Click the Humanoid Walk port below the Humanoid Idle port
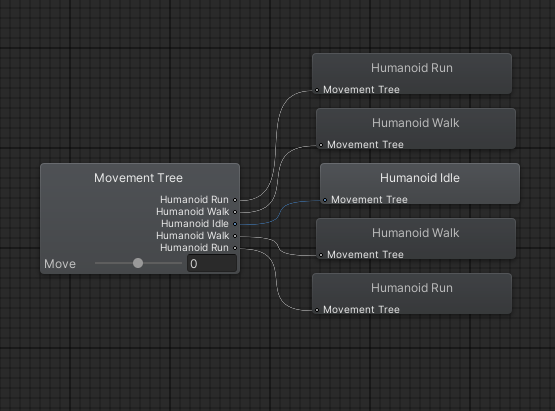 pos(235,236)
